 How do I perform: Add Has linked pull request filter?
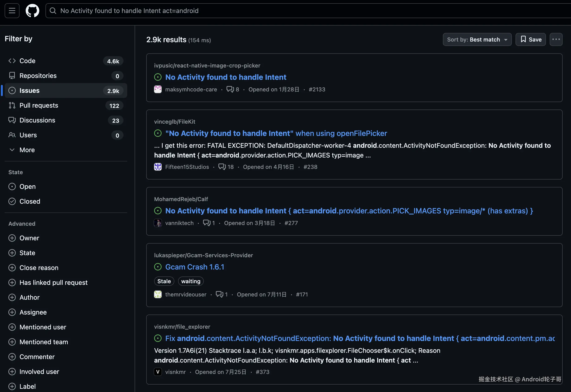tap(53, 283)
